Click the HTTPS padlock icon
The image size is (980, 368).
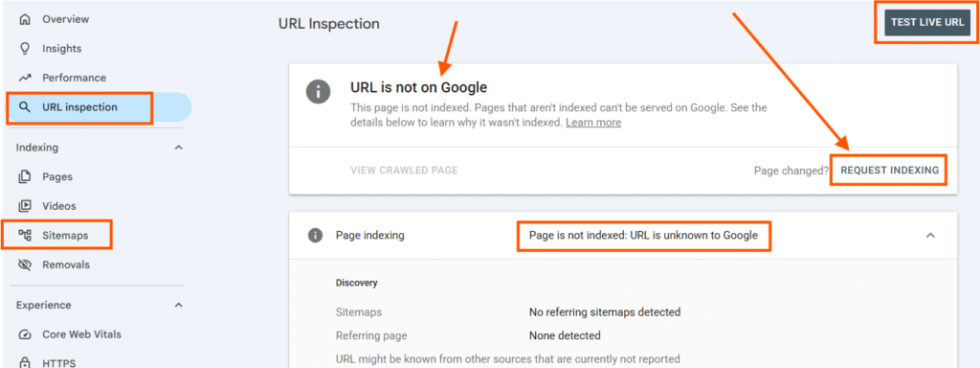[x=25, y=362]
